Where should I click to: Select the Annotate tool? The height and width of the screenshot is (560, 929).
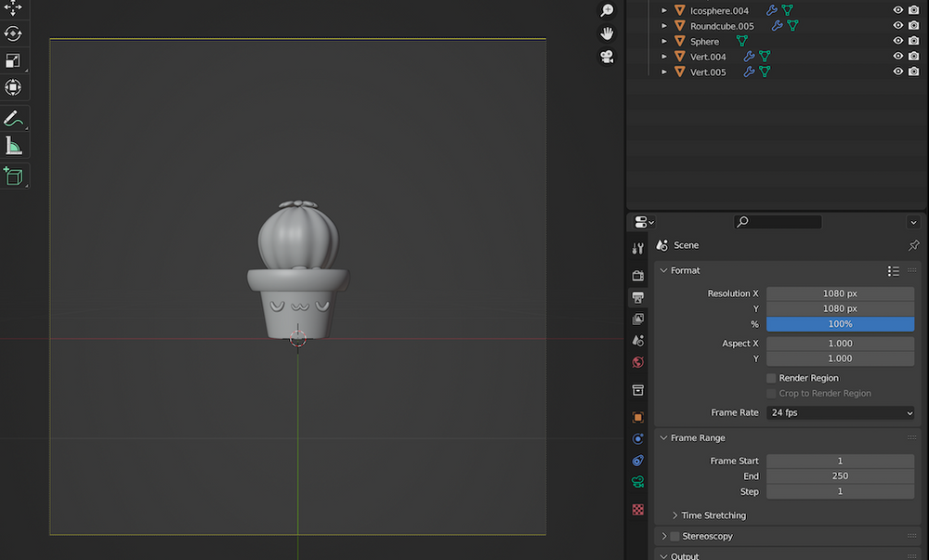[x=13, y=118]
